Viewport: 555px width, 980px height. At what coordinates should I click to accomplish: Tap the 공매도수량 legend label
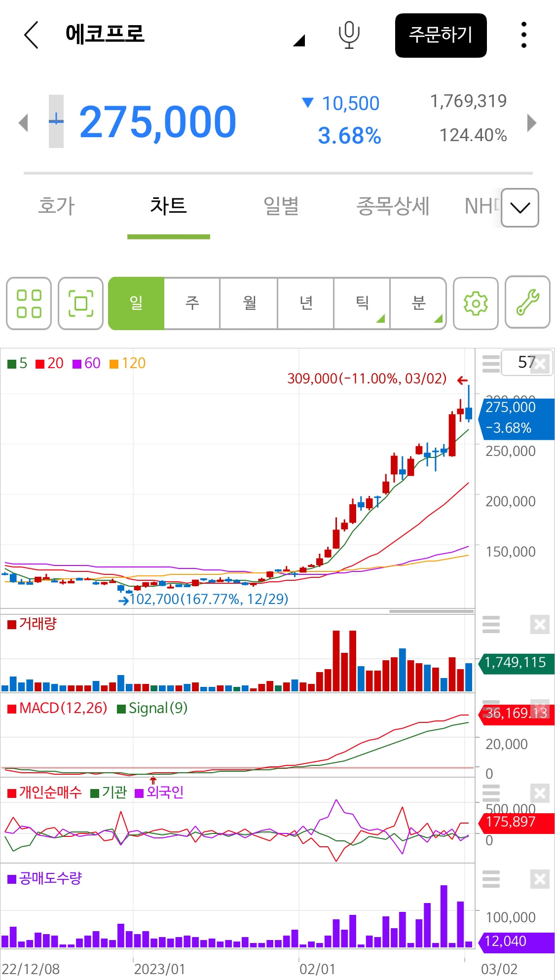pos(44,878)
